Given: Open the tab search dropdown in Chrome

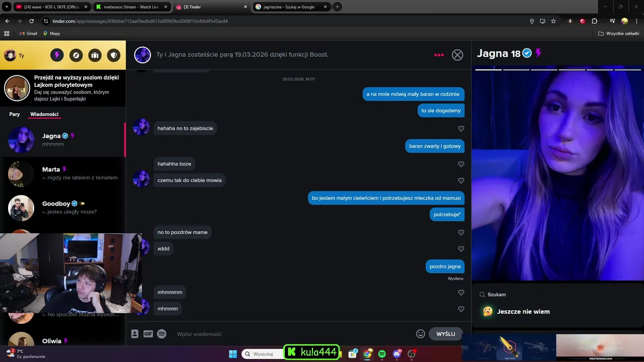Looking at the screenshot, I should pos(6,7).
